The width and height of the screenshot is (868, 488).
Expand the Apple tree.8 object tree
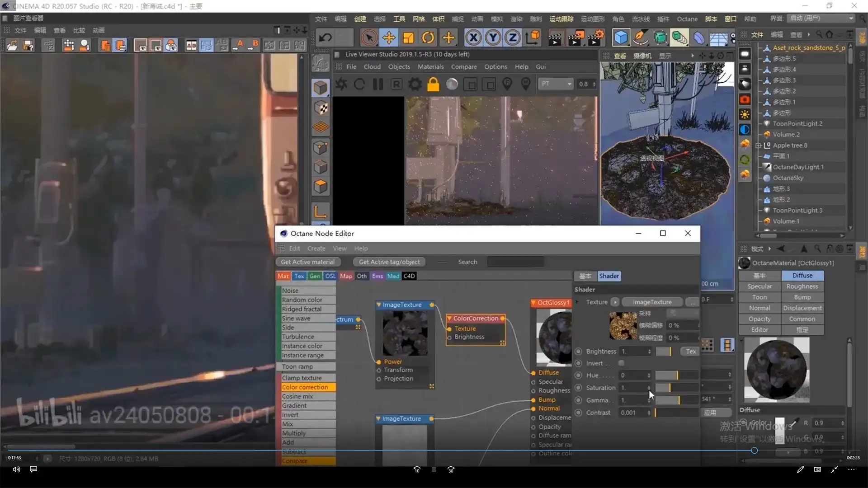[x=759, y=145]
